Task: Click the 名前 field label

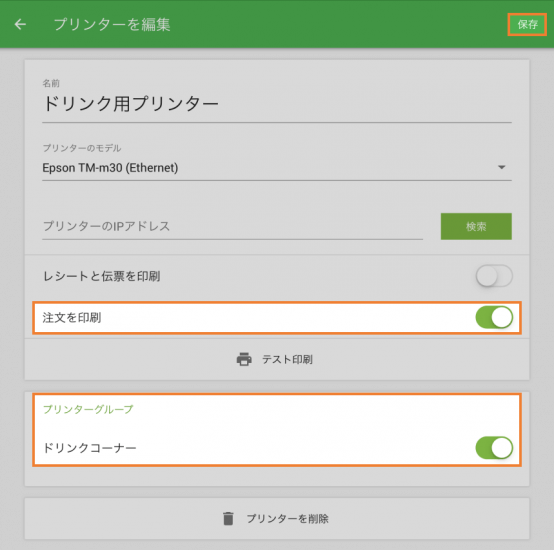Action: click(51, 83)
